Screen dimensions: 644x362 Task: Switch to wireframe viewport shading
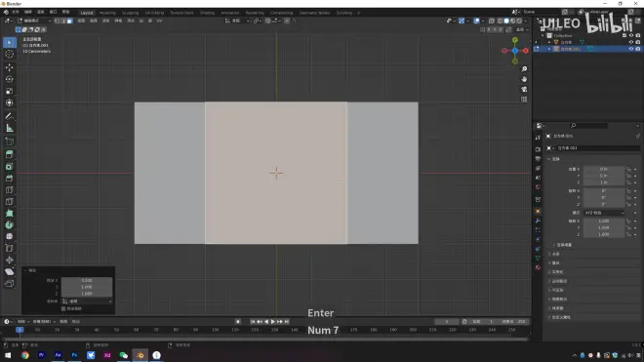click(500, 20)
